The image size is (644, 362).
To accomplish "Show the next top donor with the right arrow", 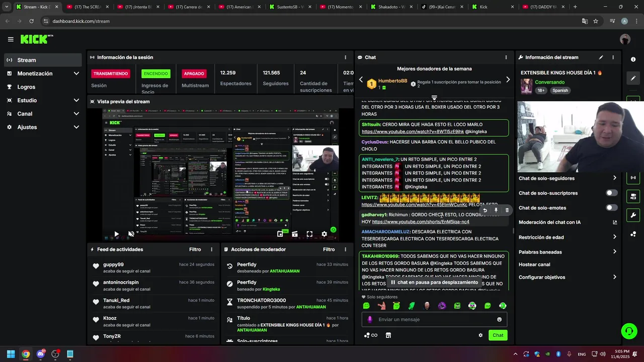I will coord(508,79).
